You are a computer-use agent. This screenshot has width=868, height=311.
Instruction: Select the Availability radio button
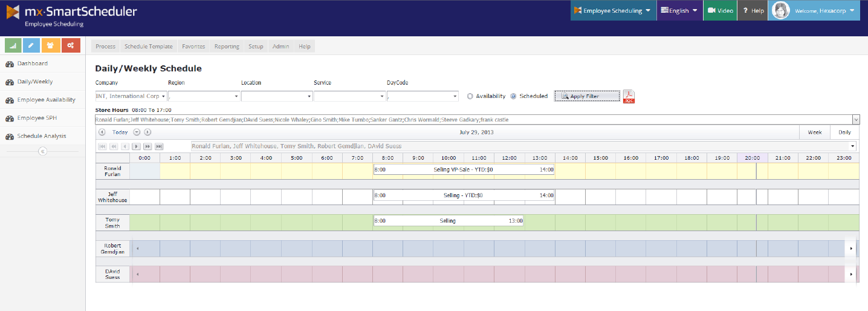click(470, 96)
